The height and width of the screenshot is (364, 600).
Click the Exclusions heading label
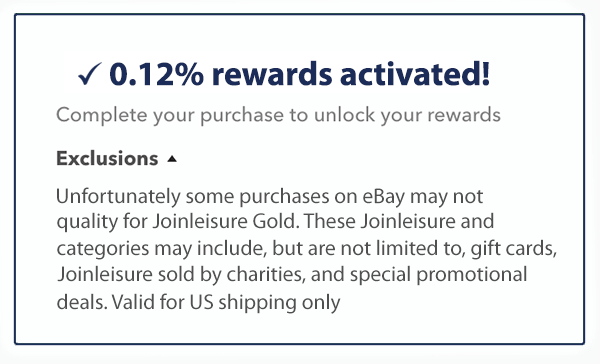[107, 158]
